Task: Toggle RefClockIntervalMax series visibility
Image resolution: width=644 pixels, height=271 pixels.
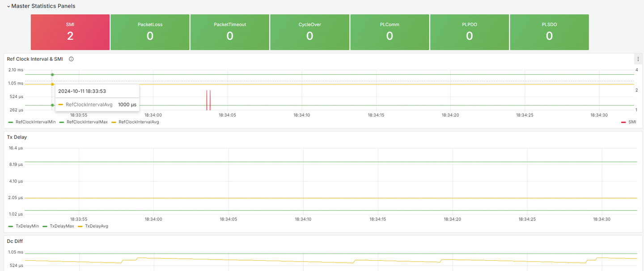Action: [x=87, y=122]
